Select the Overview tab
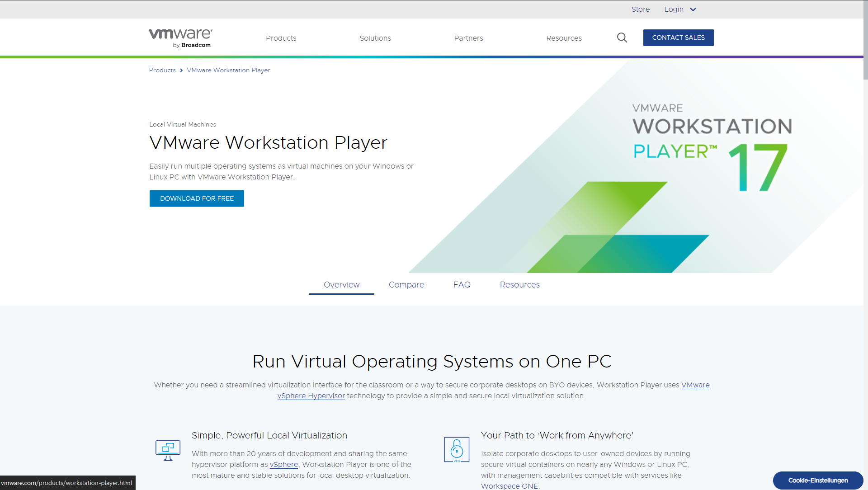Image resolution: width=868 pixels, height=490 pixels. click(341, 285)
